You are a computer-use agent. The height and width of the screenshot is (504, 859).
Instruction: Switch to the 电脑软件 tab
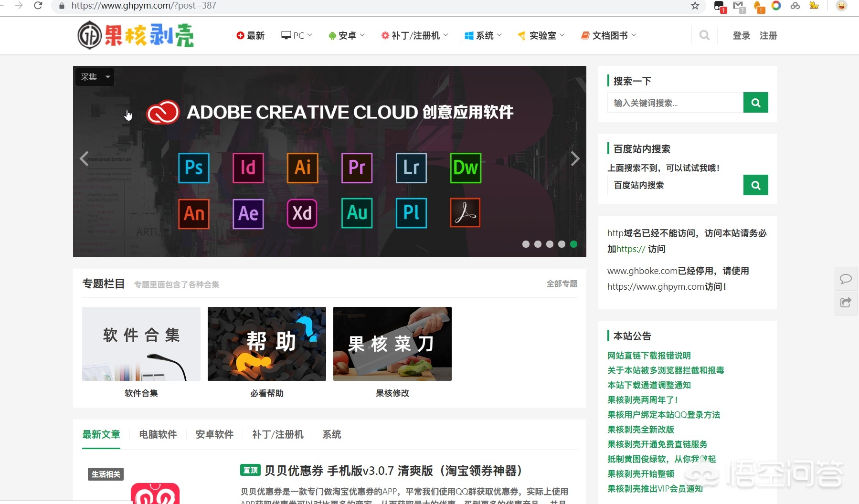(158, 434)
